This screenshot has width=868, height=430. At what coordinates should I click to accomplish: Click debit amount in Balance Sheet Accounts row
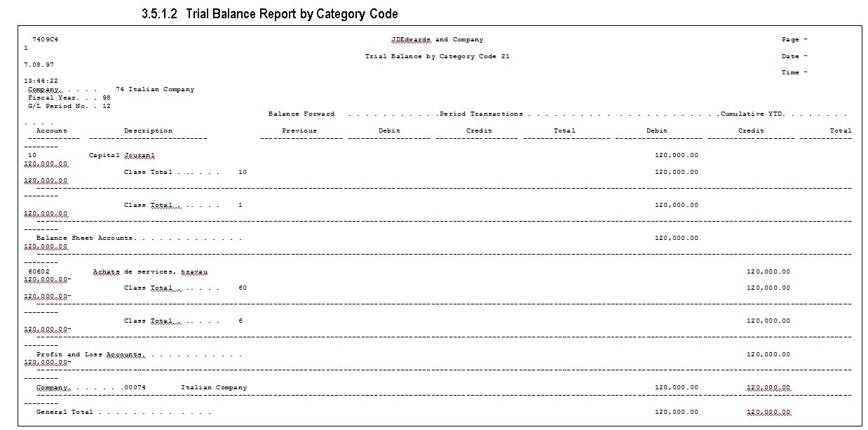click(x=676, y=238)
